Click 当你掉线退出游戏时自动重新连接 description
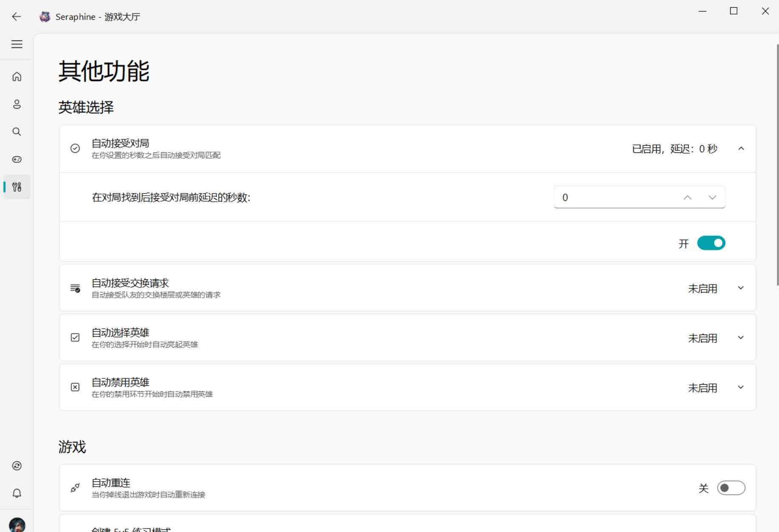The image size is (779, 532). (x=148, y=495)
